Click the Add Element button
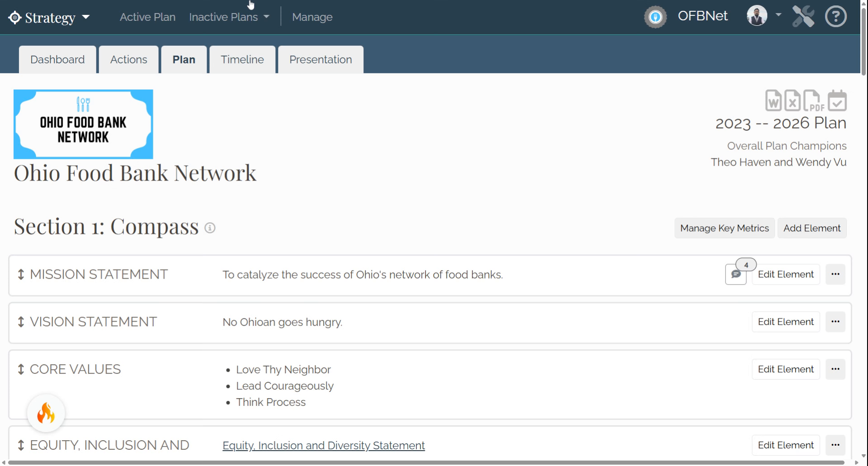This screenshot has height=466, width=868. pos(812,228)
